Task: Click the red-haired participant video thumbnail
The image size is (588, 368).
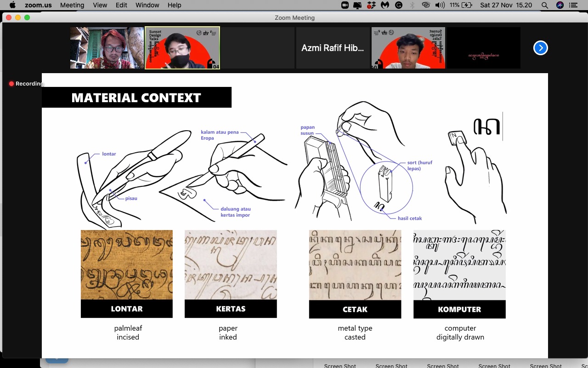Action: tap(107, 48)
